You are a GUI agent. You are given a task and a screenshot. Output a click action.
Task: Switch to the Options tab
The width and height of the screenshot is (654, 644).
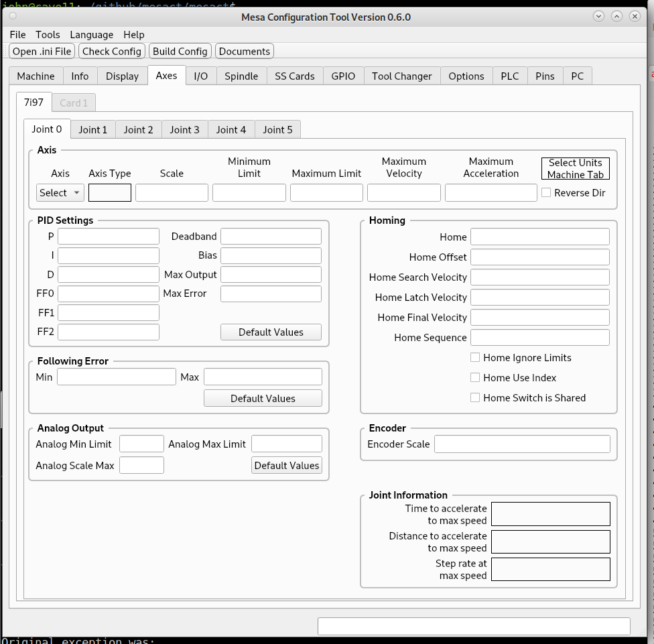click(466, 76)
